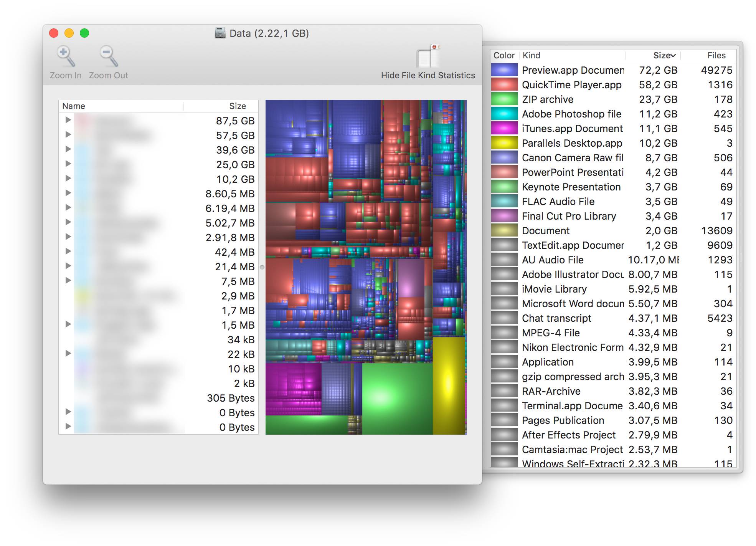Click the cyan Adobe Photoshop file swatch
Viewport: 756px width, 546px height.
pos(505,114)
